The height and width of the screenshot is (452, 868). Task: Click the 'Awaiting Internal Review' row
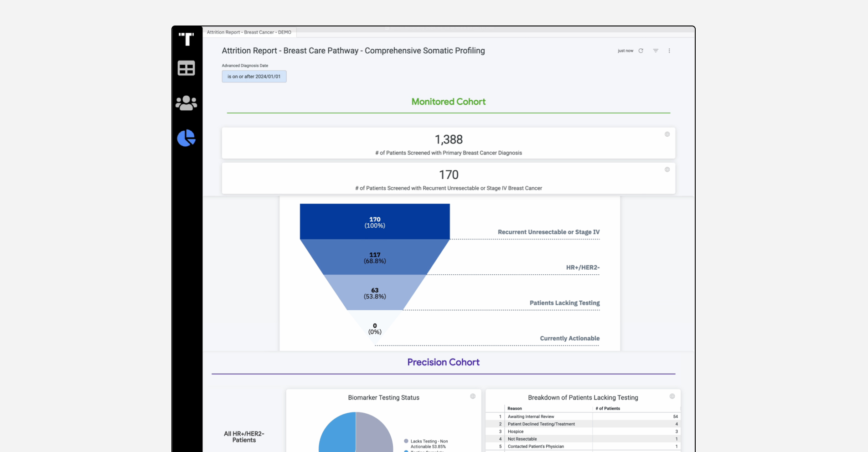pyautogui.click(x=583, y=416)
